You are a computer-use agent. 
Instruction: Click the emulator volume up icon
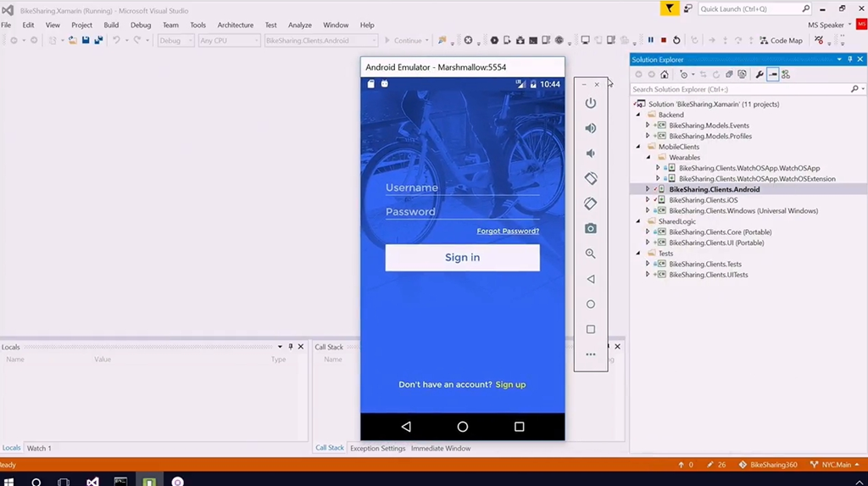pyautogui.click(x=591, y=128)
